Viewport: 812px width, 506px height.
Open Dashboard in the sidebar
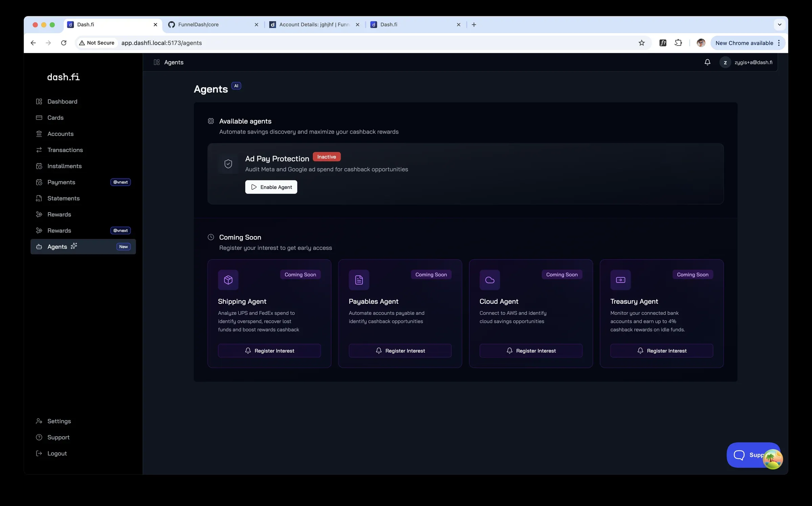click(83, 101)
